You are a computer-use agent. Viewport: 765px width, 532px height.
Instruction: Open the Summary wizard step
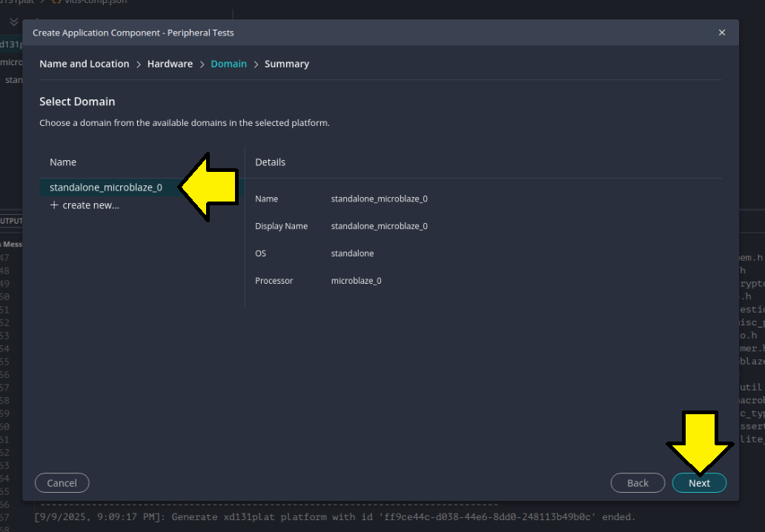286,64
